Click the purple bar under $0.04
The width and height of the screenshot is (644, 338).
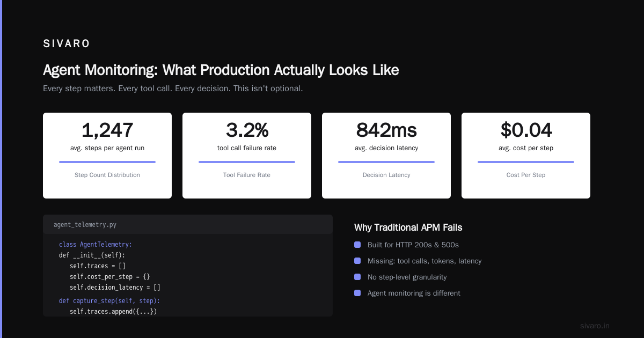[x=526, y=162]
